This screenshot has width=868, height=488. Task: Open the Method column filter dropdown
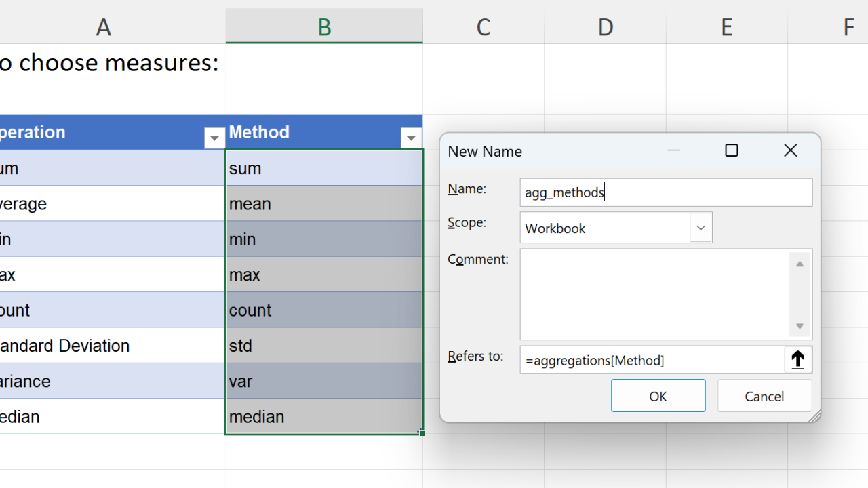coord(411,138)
